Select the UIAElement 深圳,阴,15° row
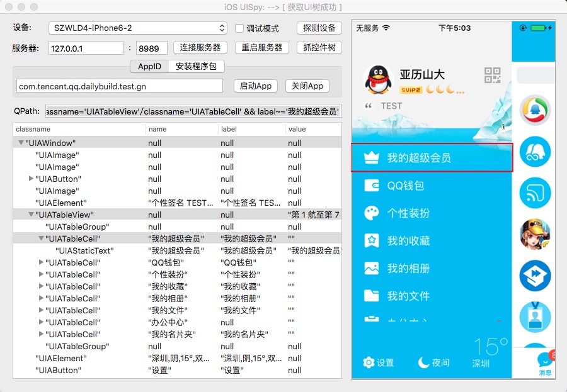The width and height of the screenshot is (567, 392). click(177, 358)
